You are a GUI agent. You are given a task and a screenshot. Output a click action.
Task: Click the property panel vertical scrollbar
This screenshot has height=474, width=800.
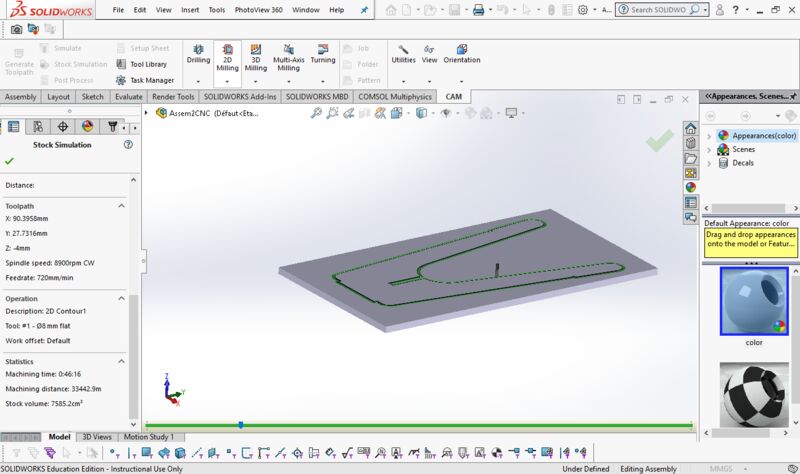tap(134, 357)
